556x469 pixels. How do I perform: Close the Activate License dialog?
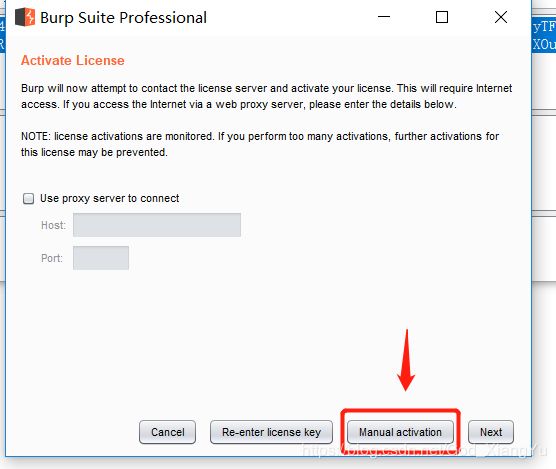click(x=501, y=17)
